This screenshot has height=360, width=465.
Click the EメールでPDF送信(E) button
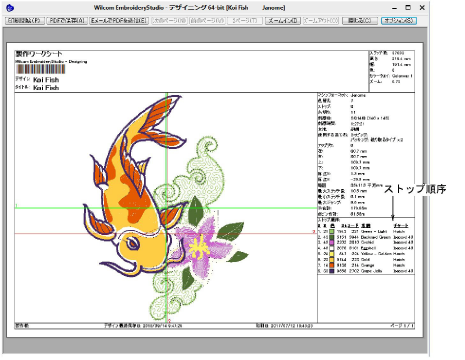(x=119, y=21)
